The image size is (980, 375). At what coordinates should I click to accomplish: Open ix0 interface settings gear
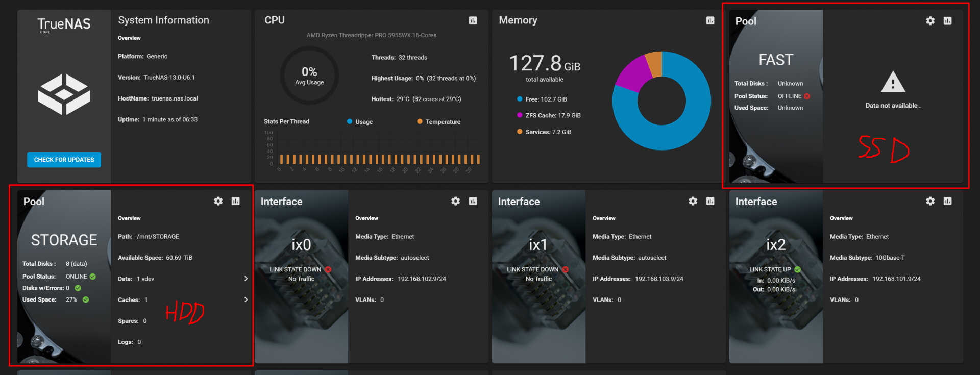tap(456, 201)
